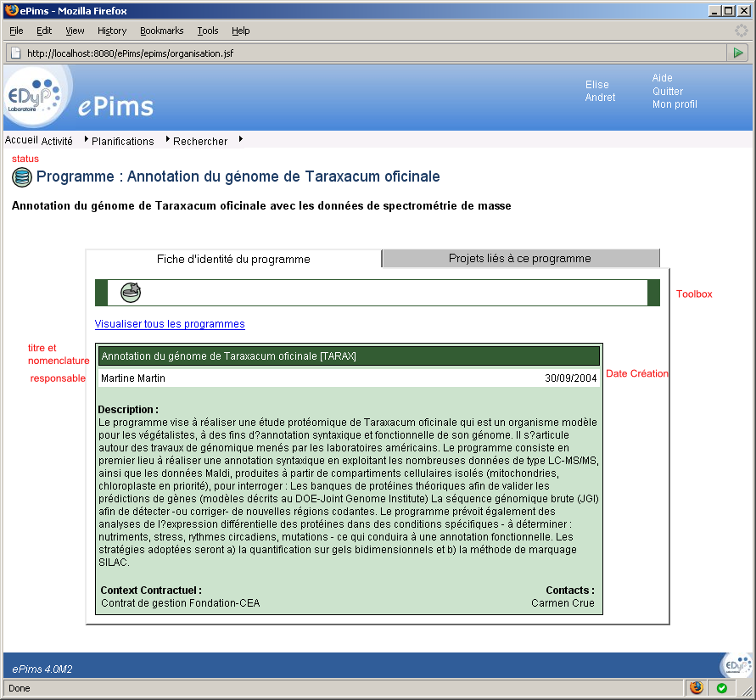
Task: Select the program status globe icon
Action: pyautogui.click(x=21, y=177)
